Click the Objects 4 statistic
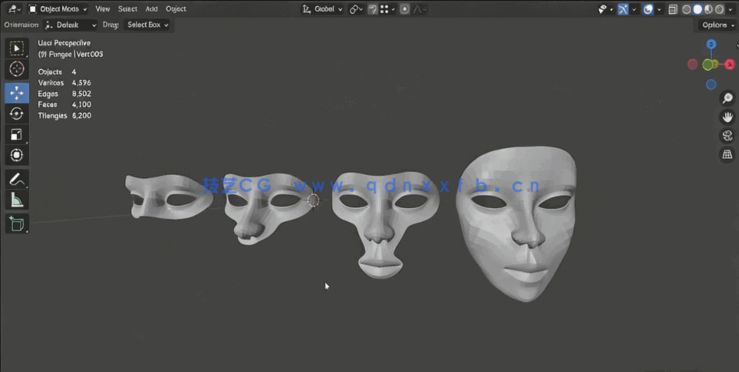 pos(57,72)
